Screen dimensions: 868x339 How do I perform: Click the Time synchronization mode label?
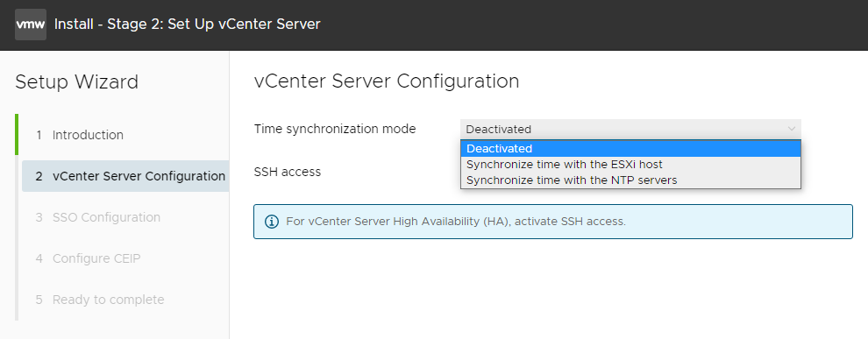(335, 129)
